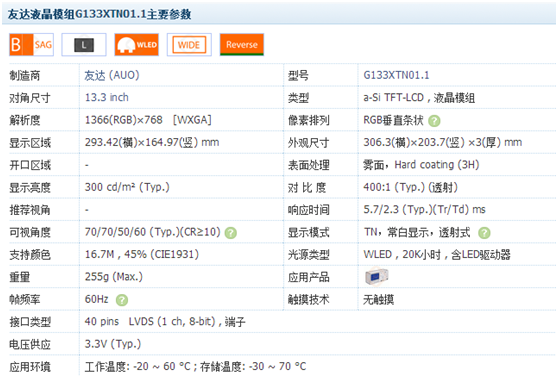Click the 推荐视角 row label
This screenshot has height=378, width=558.
(x=30, y=210)
